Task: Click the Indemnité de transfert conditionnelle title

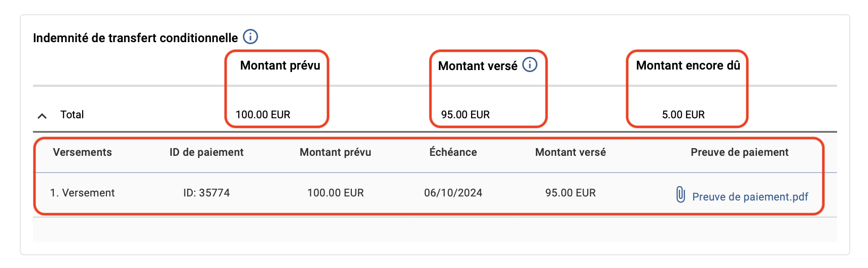Action: click(135, 38)
